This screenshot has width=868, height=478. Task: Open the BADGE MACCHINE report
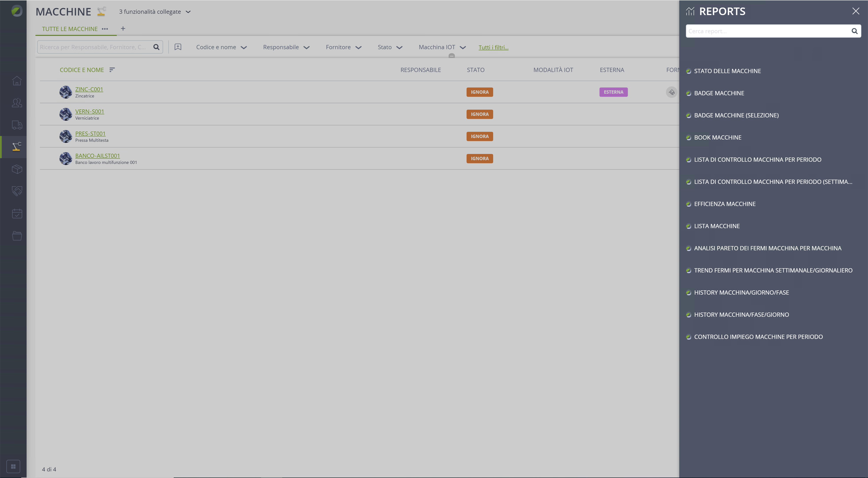tap(719, 93)
